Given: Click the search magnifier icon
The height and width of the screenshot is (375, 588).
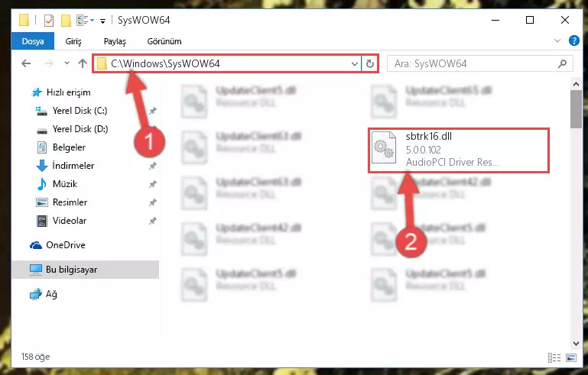Looking at the screenshot, I should (x=562, y=63).
